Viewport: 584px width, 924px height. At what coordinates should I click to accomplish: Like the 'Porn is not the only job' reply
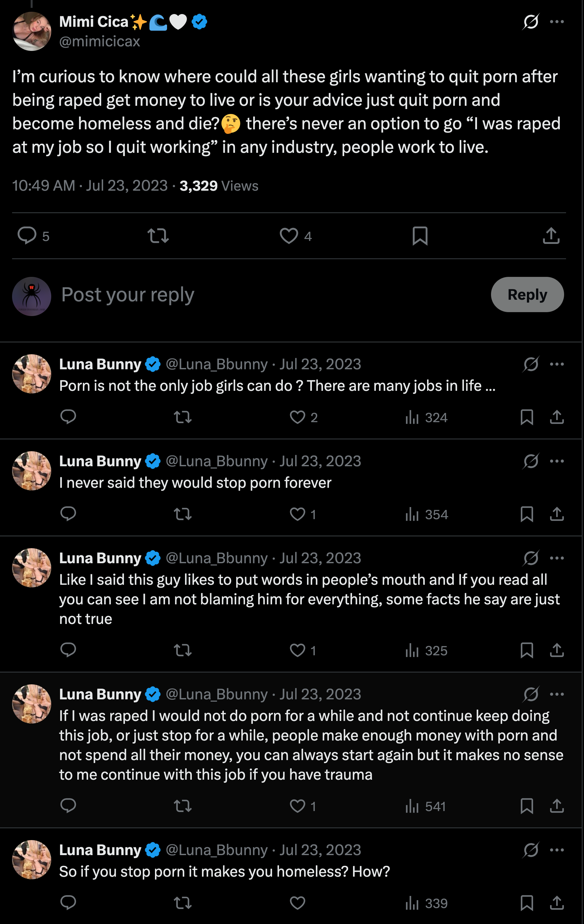point(298,417)
